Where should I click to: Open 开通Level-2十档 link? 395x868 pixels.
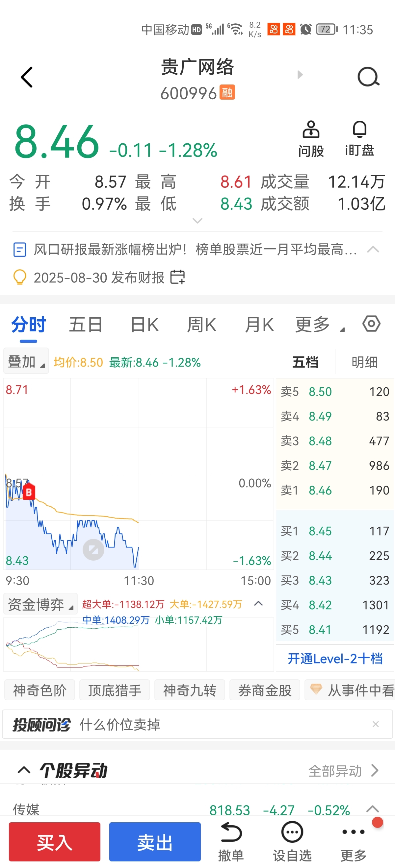pyautogui.click(x=335, y=659)
